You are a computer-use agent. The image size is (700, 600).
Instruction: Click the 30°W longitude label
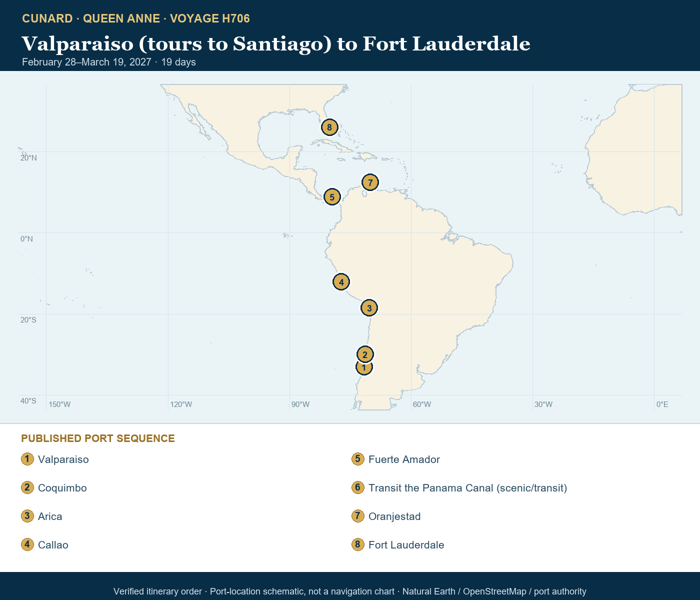tap(543, 404)
